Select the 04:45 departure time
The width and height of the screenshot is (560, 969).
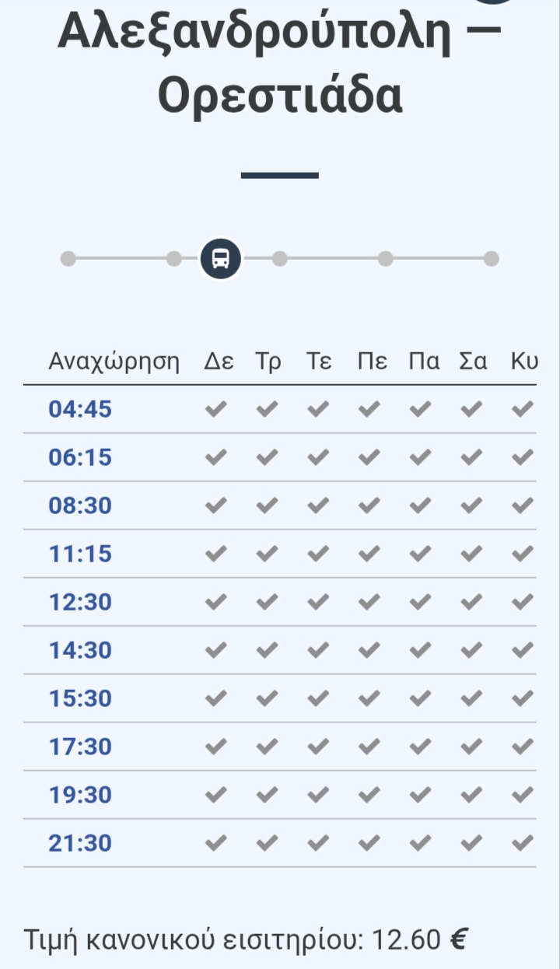80,409
